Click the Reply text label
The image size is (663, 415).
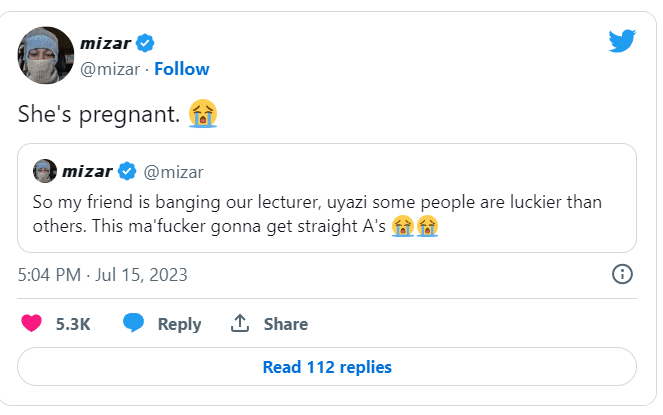179,324
